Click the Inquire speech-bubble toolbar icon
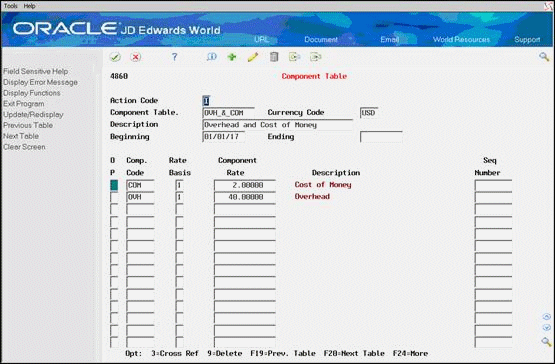This screenshot has width=555, height=364. [x=211, y=57]
